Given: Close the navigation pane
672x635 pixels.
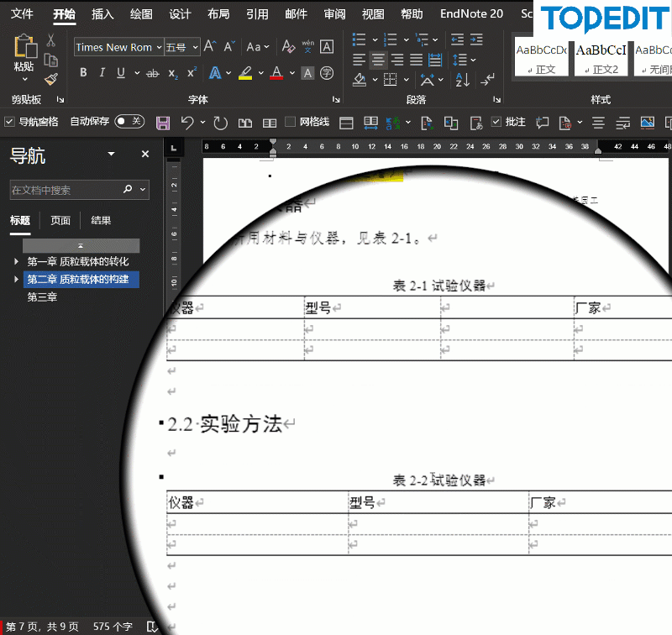Looking at the screenshot, I should (x=145, y=154).
